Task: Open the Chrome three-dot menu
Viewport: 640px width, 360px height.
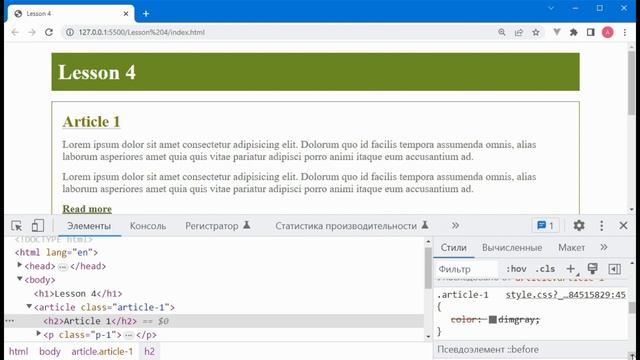Action: coord(624,32)
